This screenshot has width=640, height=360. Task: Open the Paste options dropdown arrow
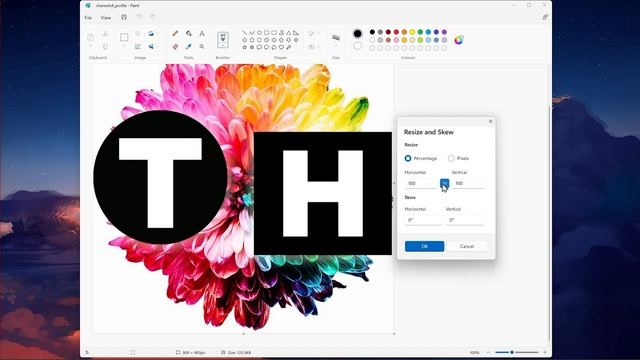[91, 46]
